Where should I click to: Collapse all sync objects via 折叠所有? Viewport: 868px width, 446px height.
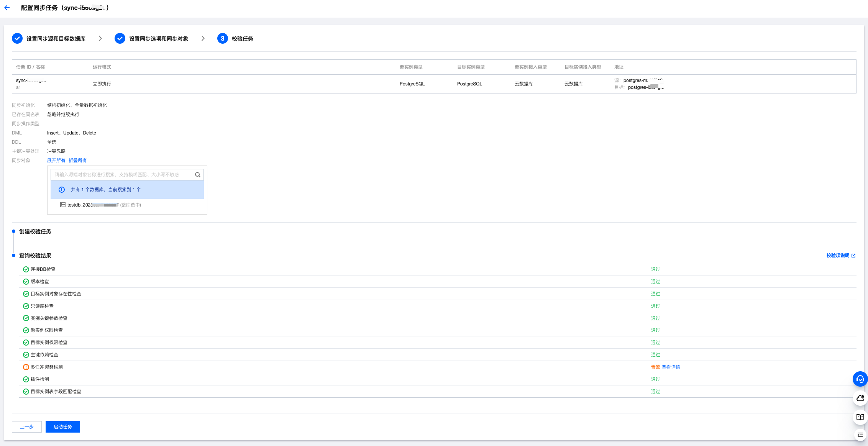click(78, 161)
